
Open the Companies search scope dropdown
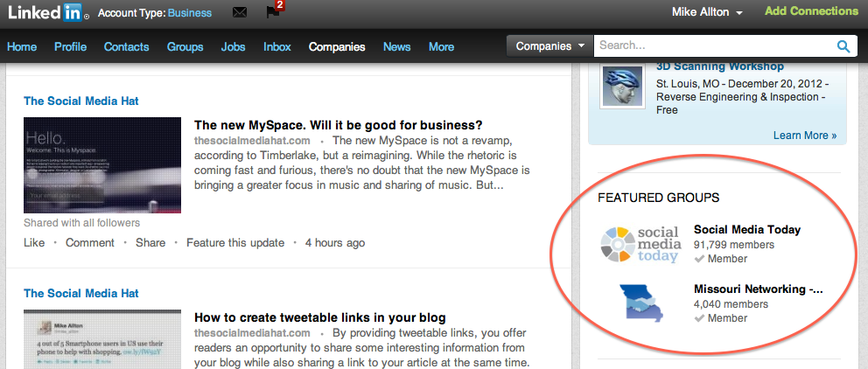tap(549, 46)
